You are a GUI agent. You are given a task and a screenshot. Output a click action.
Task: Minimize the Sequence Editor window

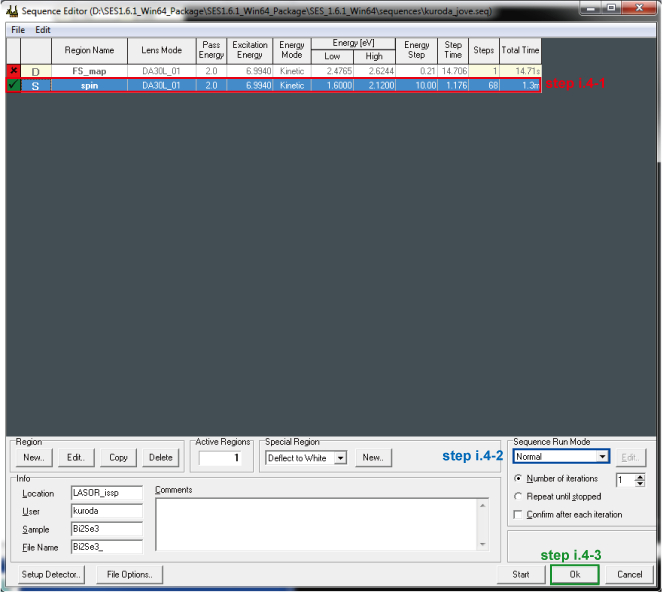pos(591,8)
